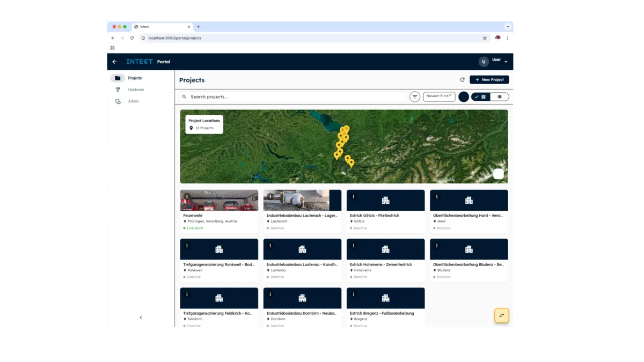Click building icon on Oberflächenbearbeitung Hard card
Viewport: 644px width, 362px height.
tap(469, 201)
